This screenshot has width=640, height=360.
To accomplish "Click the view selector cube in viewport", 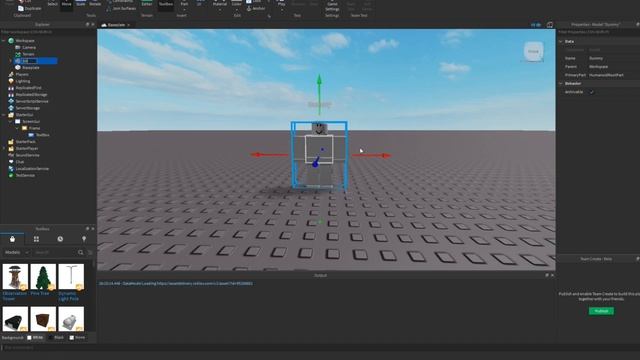I will [x=533, y=51].
